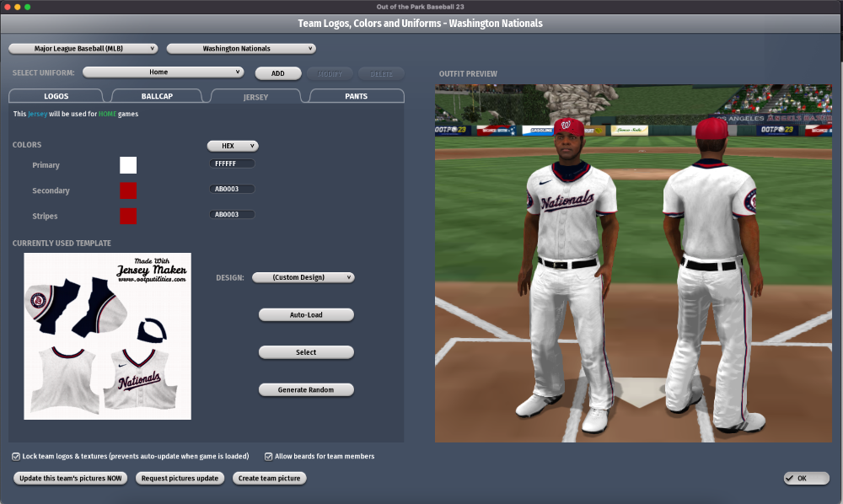
Task: Click the MODIFY uniform button
Action: click(330, 73)
